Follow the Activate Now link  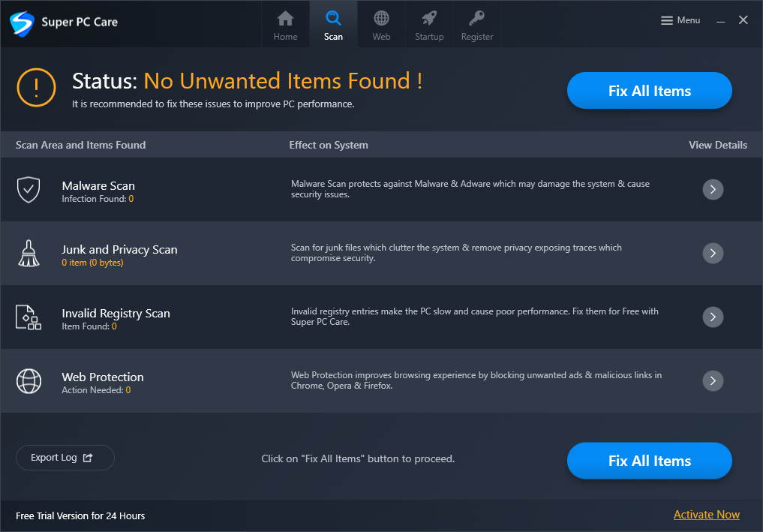pyautogui.click(x=706, y=515)
